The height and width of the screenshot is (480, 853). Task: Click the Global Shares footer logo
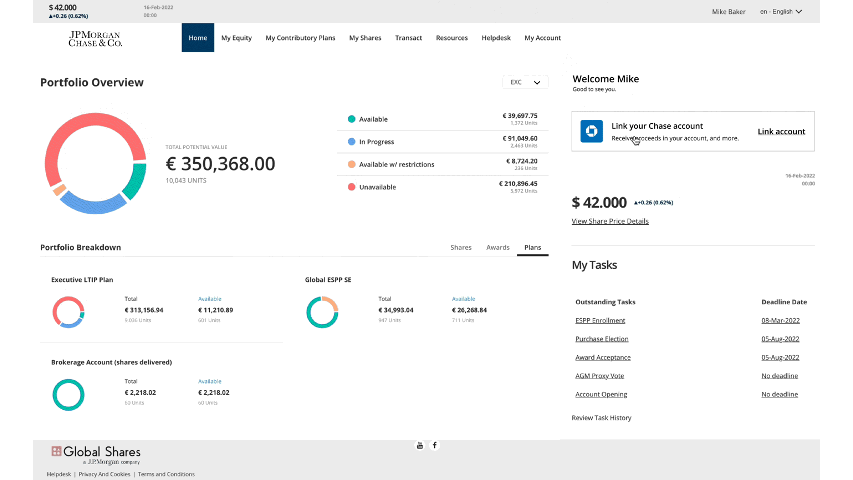click(96, 455)
